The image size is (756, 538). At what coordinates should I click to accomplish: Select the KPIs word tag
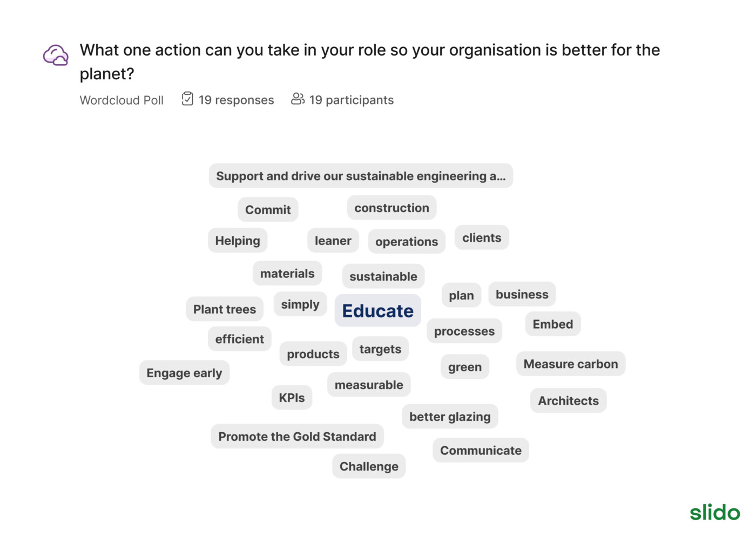tap(292, 397)
